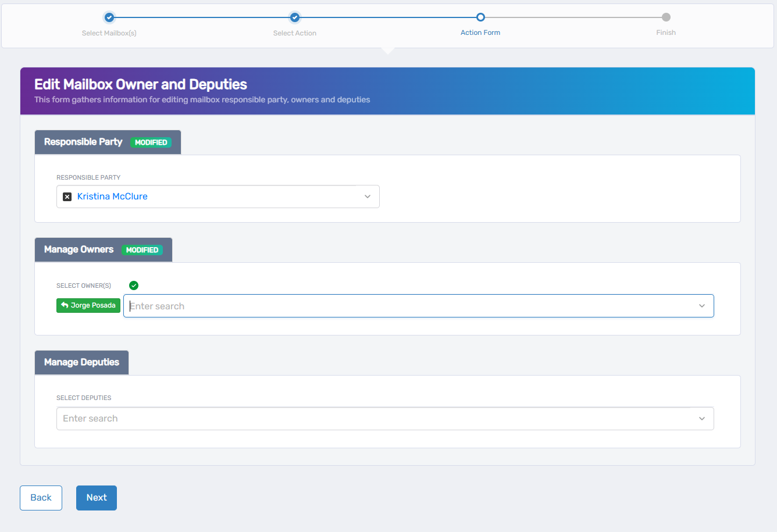This screenshot has width=777, height=532.
Task: Focus the owner search input field
Action: click(x=407, y=306)
